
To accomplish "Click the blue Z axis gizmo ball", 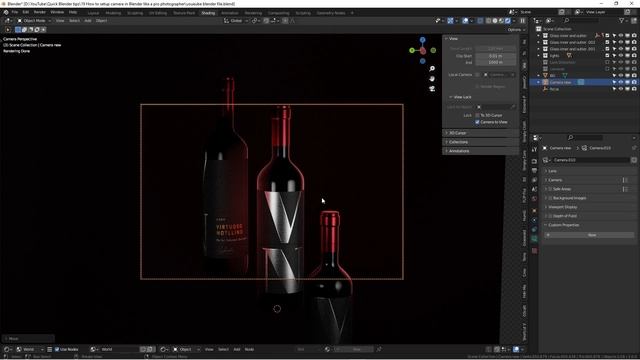I will point(422,40).
